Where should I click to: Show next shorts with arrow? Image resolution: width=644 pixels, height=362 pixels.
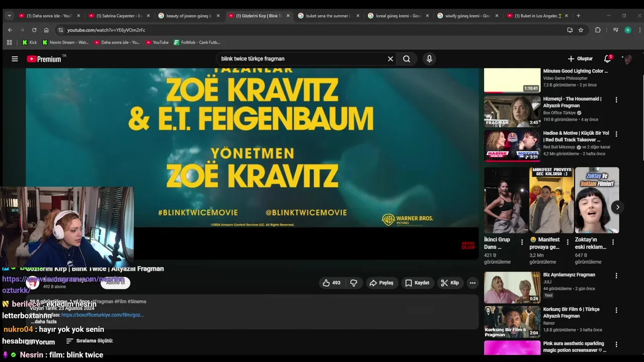(617, 207)
